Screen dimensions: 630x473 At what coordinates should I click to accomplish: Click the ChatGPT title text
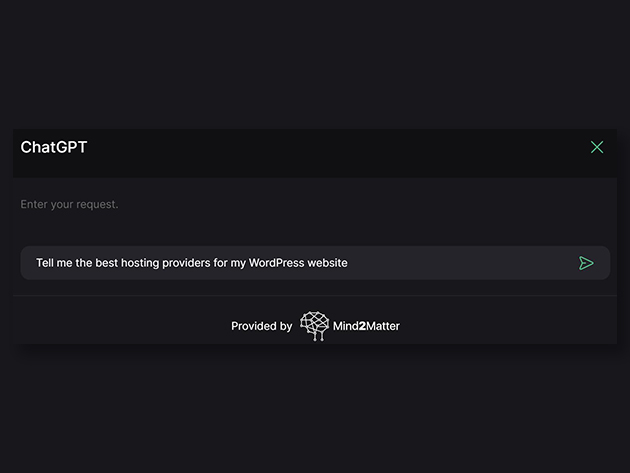pos(54,147)
